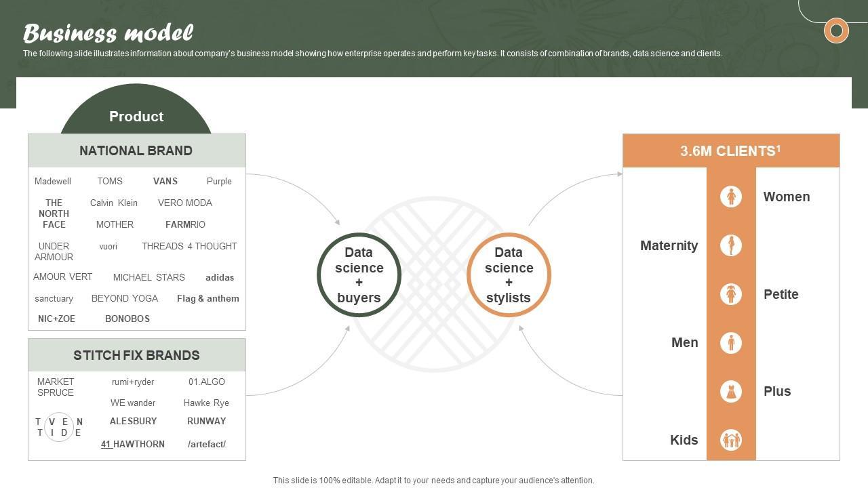Click the orange ring icon in header
Viewport: 868px width, 488px height.
[836, 30]
